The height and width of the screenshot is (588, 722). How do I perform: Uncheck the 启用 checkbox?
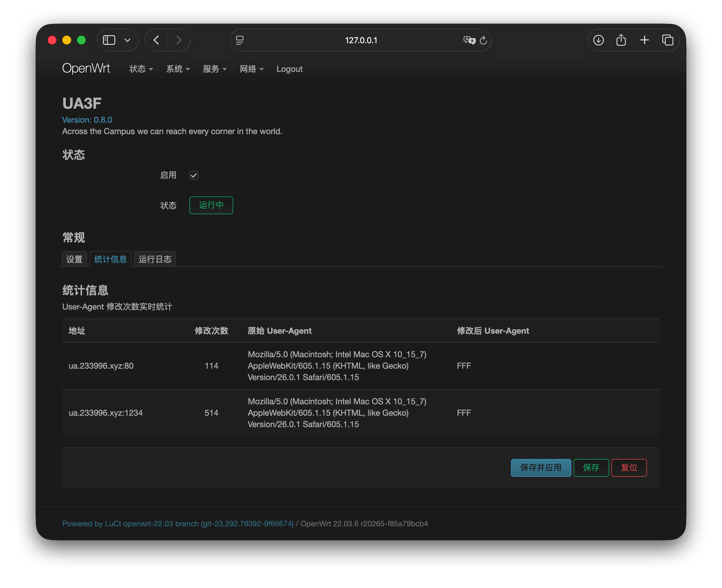pyautogui.click(x=194, y=175)
